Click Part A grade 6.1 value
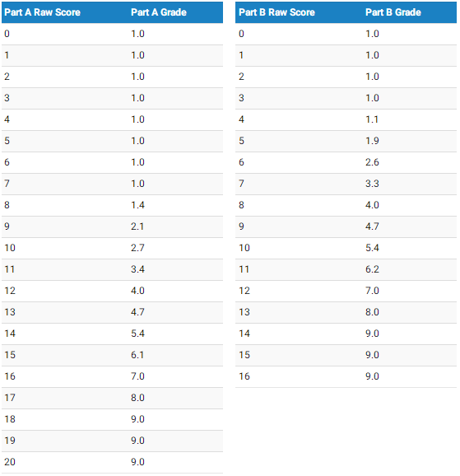 click(137, 355)
